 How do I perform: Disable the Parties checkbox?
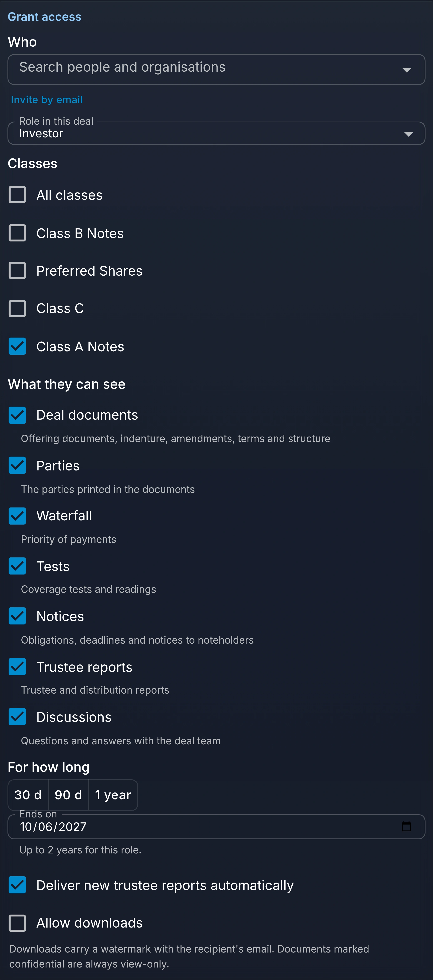tap(17, 465)
